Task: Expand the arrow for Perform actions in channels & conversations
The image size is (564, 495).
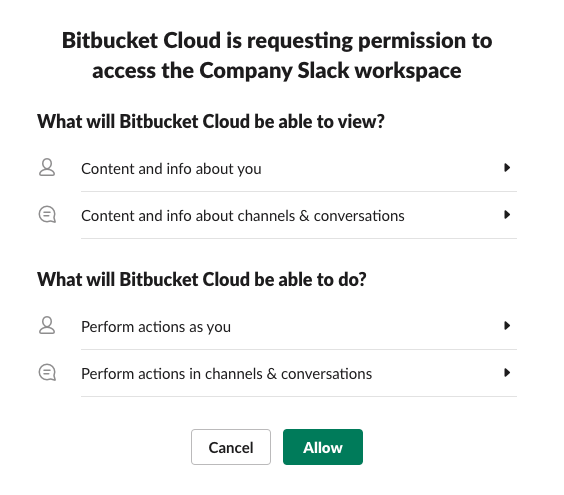Action: [507, 373]
